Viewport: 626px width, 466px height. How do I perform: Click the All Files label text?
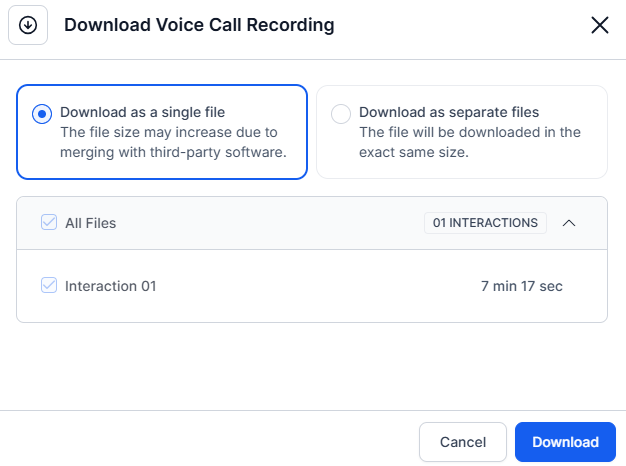[91, 223]
